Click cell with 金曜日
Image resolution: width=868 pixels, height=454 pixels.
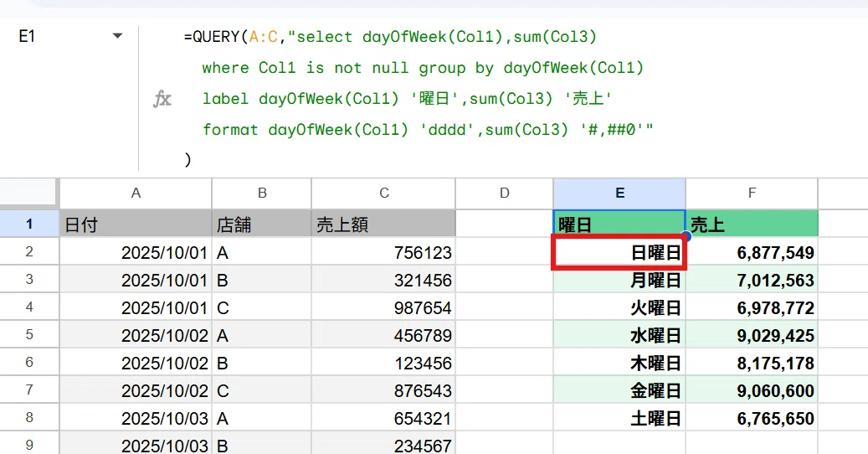pyautogui.click(x=619, y=390)
